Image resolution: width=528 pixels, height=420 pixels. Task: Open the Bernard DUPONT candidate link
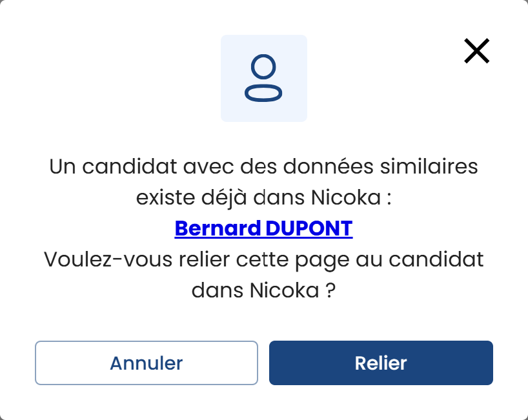pos(263,228)
